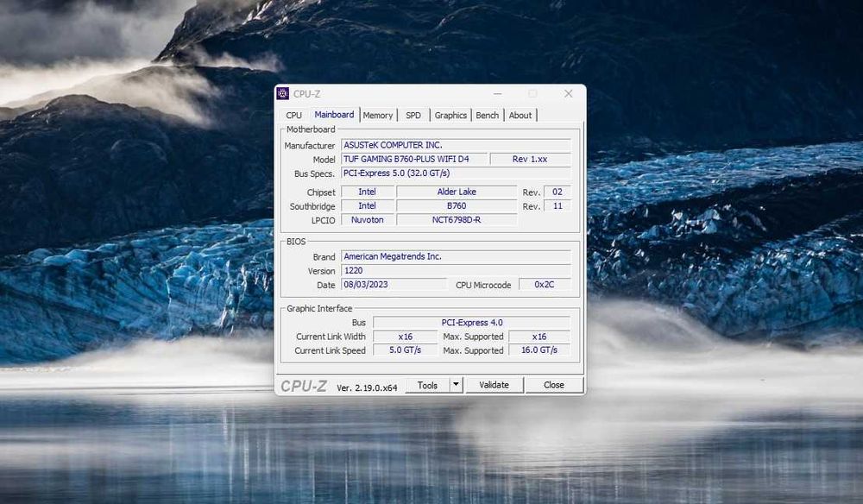Viewport: 863px width, 504px height.
Task: Open the SPD tab
Action: click(413, 115)
